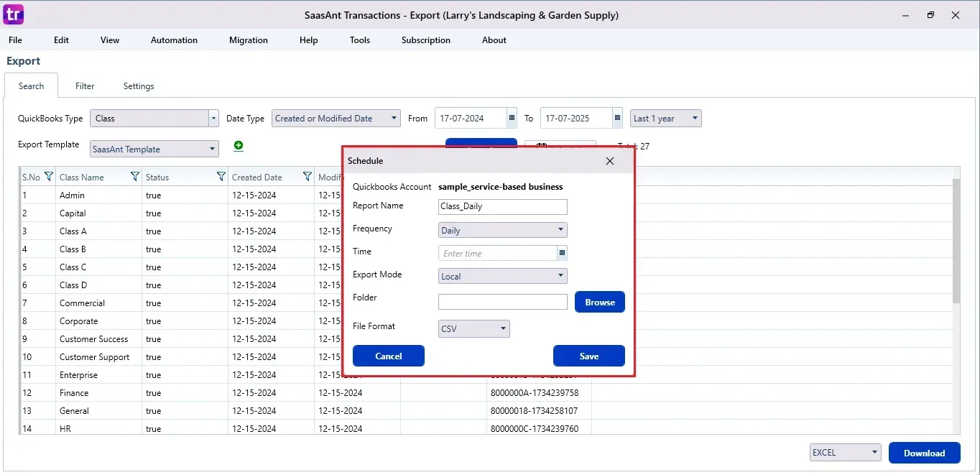Switch to the Settings tab

tap(139, 86)
